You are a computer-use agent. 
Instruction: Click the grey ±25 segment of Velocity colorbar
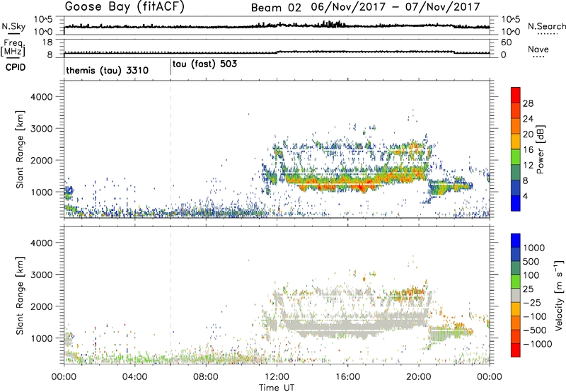516,295
